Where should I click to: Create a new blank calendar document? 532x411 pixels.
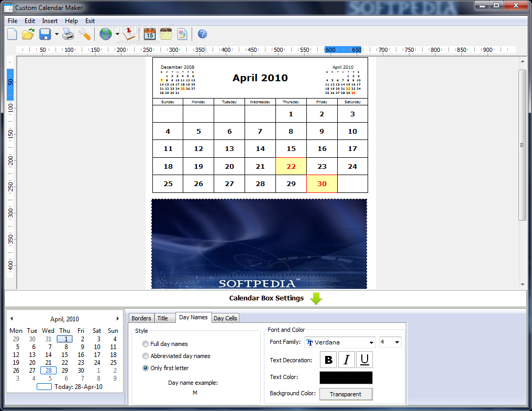[12, 34]
